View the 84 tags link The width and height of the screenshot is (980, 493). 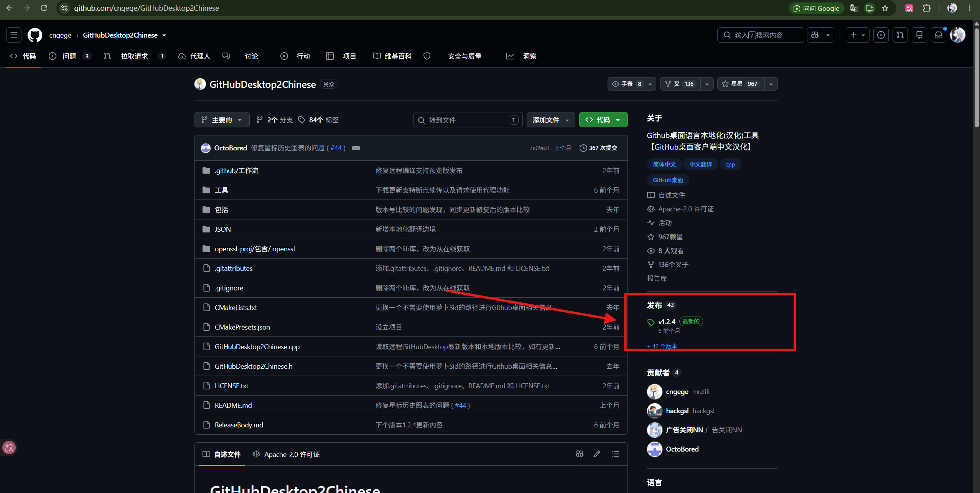[x=318, y=120]
